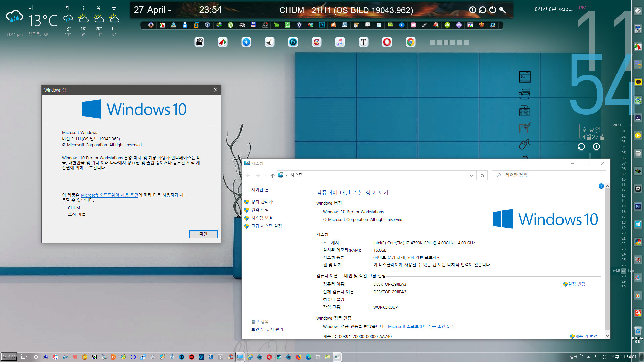The height and width of the screenshot is (362, 644).
Task: Click the restart arrow icon in the top banner
Action: tap(482, 10)
